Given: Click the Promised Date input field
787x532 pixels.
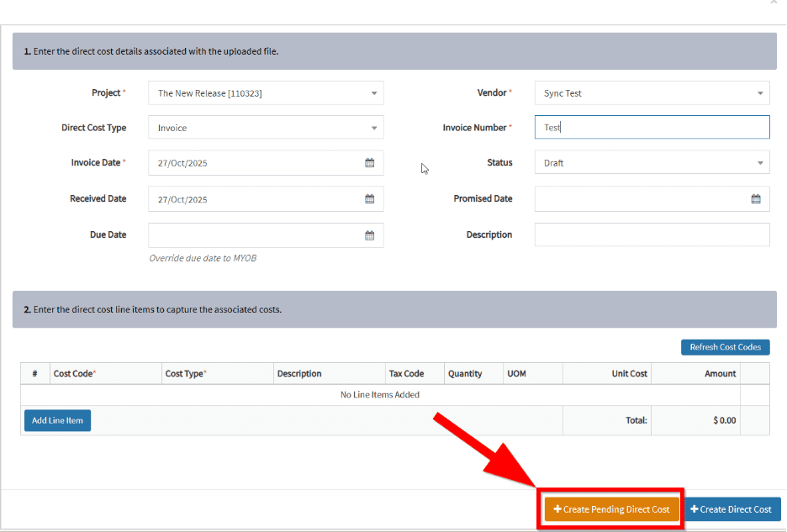Looking at the screenshot, I should pos(639,199).
